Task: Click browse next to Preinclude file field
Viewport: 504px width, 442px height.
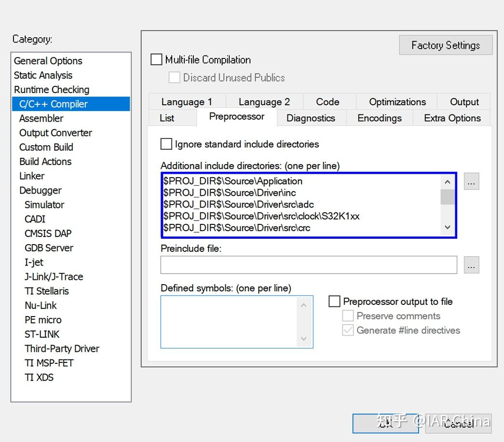Action: [471, 264]
